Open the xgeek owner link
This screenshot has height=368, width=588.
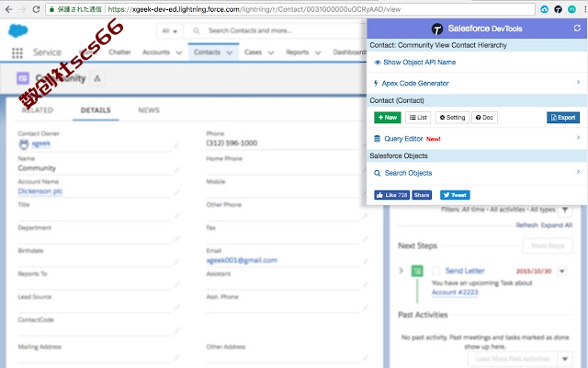tap(40, 144)
